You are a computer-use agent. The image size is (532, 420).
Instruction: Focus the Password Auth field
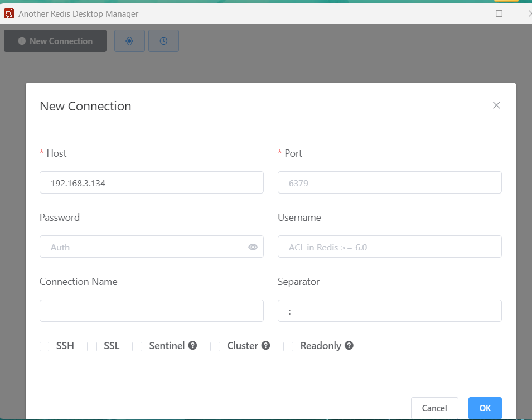point(151,247)
